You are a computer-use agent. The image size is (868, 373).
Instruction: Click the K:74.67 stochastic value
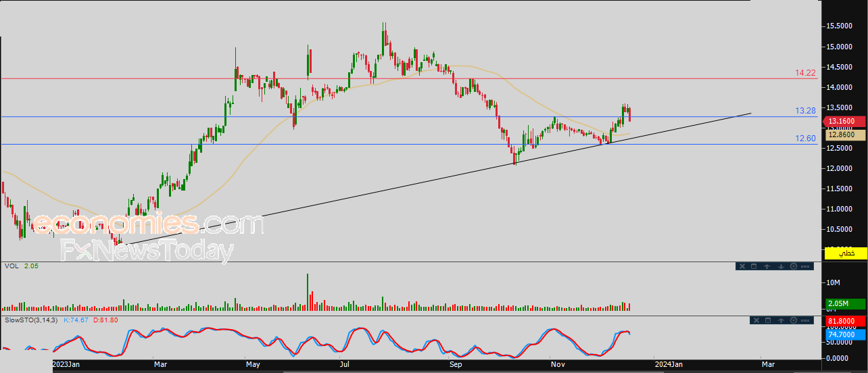[76, 320]
